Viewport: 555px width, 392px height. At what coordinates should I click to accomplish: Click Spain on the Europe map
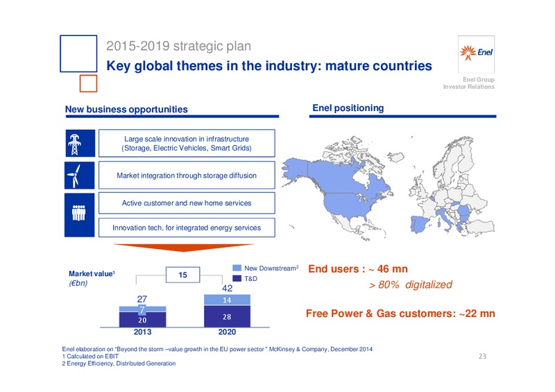(420, 224)
